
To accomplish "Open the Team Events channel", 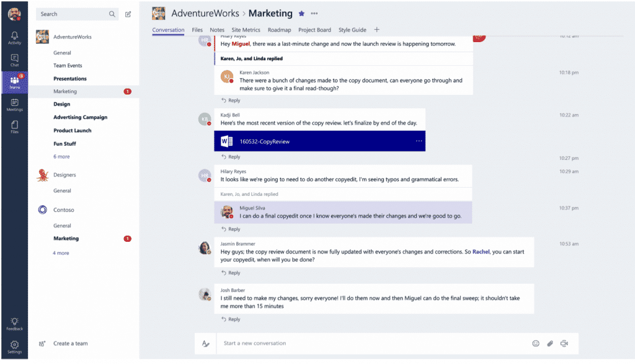I will (68, 66).
